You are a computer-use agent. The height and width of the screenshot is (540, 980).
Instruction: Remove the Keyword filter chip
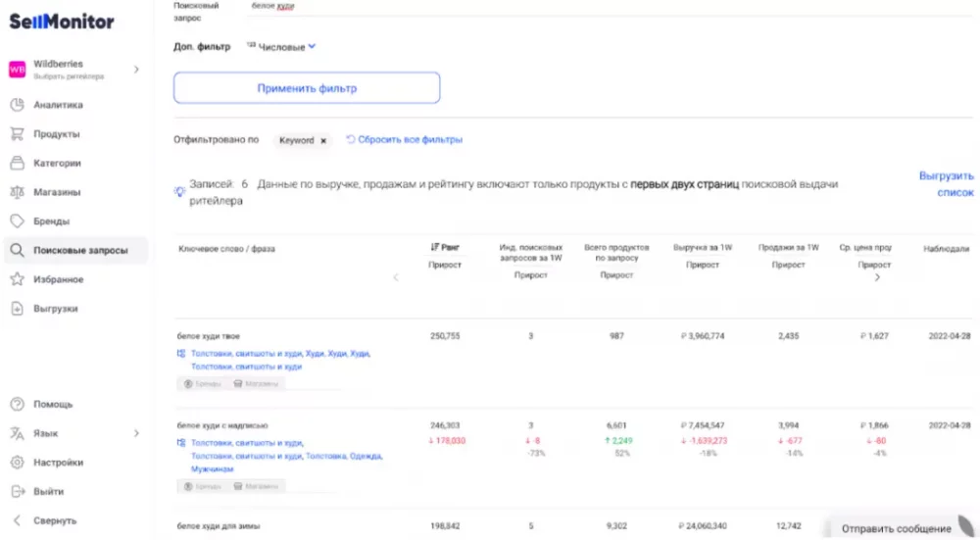323,140
